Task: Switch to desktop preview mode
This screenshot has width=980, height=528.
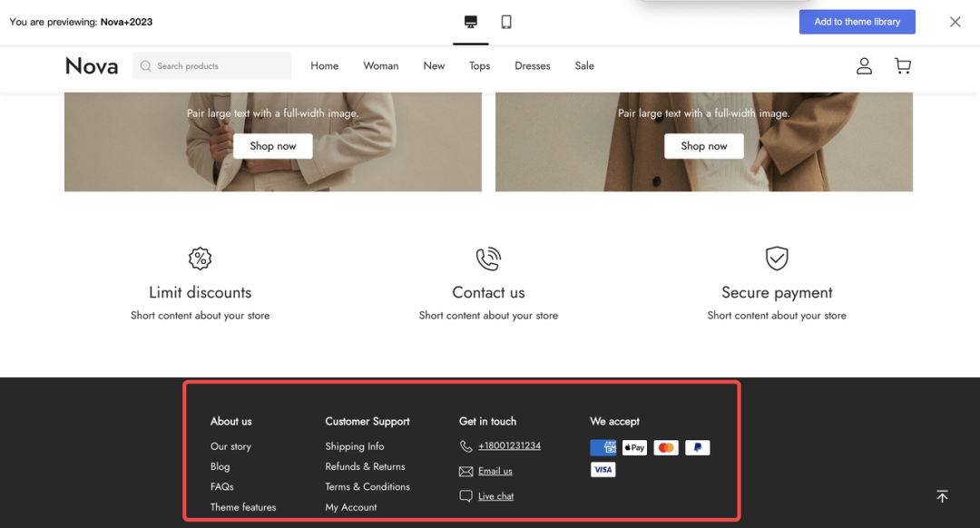Action: (x=470, y=22)
